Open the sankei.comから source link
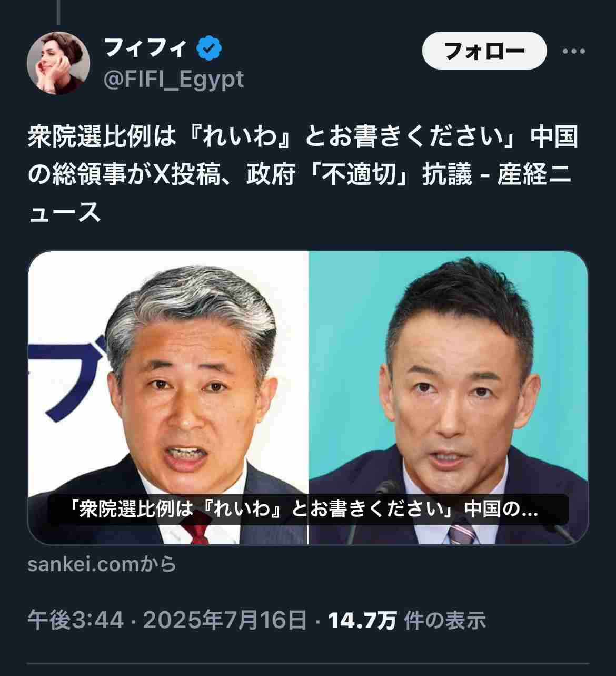This screenshot has height=676, width=616. [x=102, y=564]
